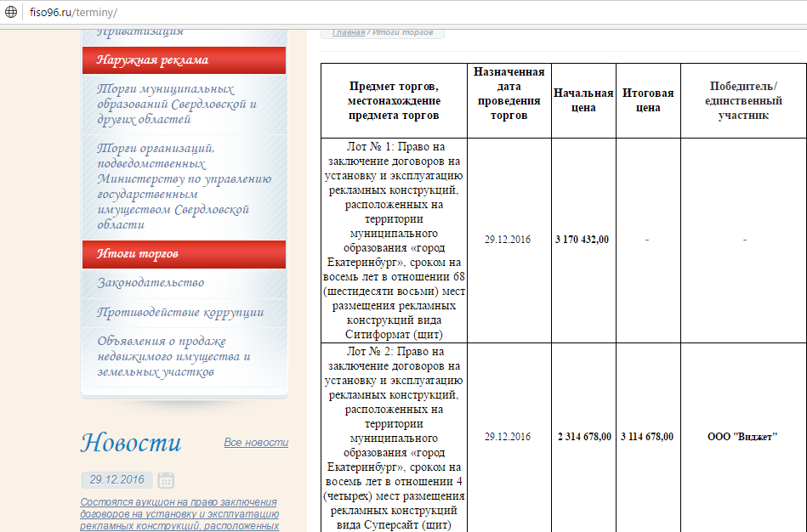
Task: Open the news link Состоялся аукцион на право
Action: click(179, 514)
